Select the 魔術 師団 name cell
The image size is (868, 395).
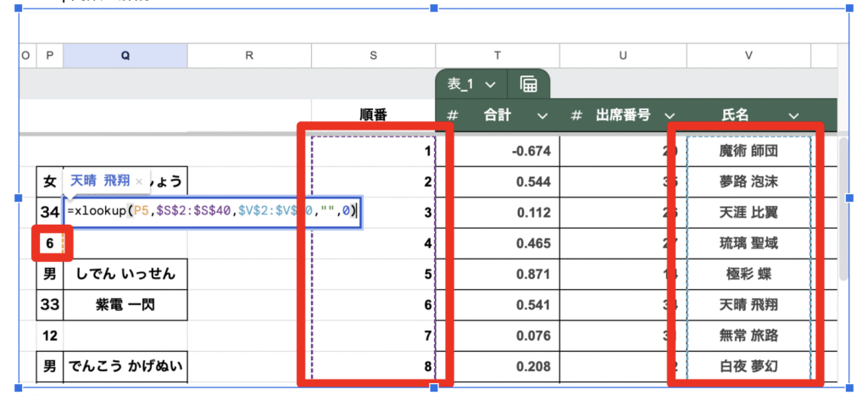tap(748, 151)
